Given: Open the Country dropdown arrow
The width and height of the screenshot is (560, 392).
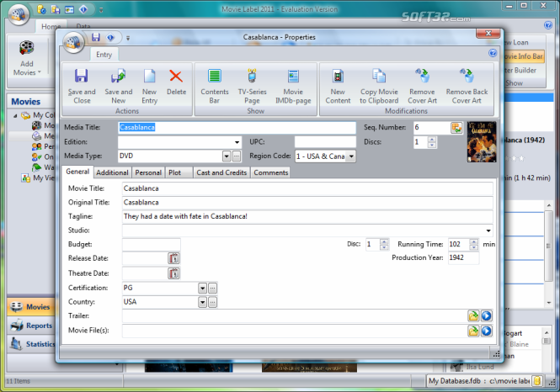Looking at the screenshot, I should pyautogui.click(x=202, y=302).
